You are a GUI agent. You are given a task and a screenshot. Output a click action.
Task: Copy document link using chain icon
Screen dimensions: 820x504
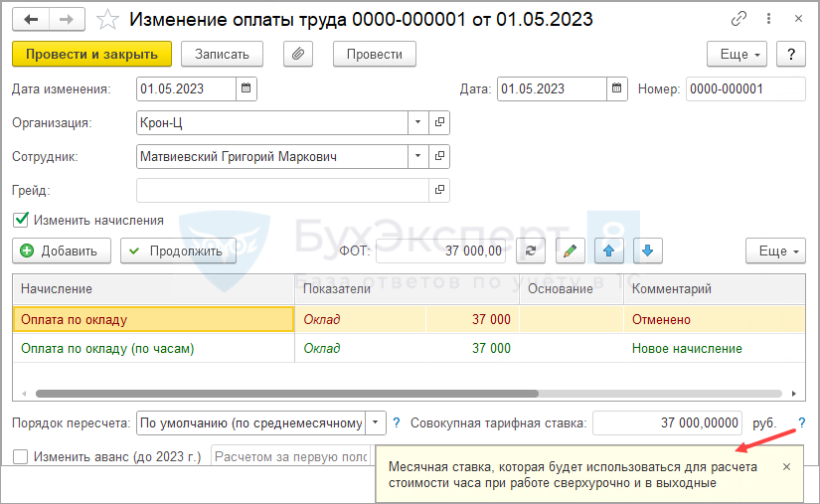[738, 19]
